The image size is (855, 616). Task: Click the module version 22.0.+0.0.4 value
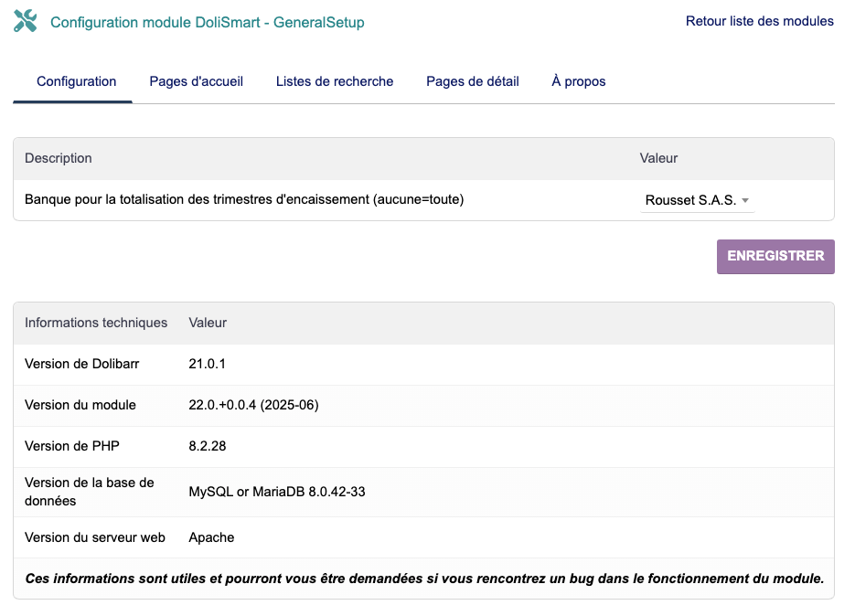click(x=253, y=405)
